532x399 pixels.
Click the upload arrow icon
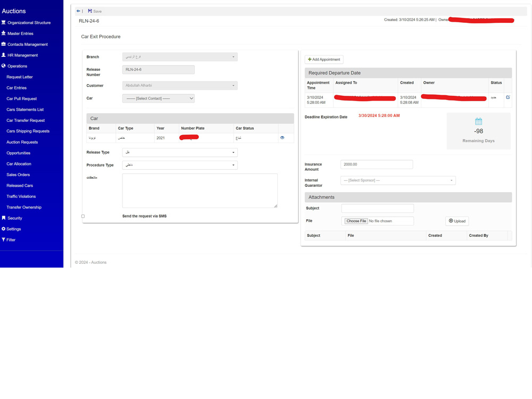pyautogui.click(x=451, y=221)
